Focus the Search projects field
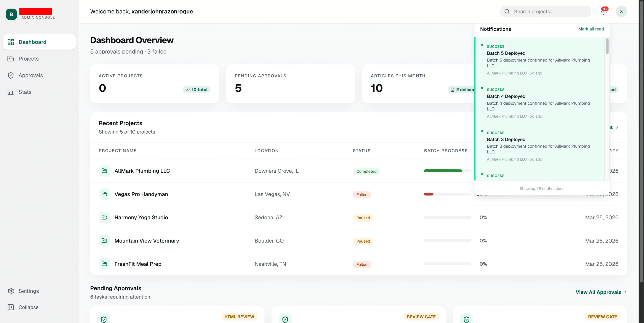This screenshot has width=644, height=323. [x=545, y=12]
